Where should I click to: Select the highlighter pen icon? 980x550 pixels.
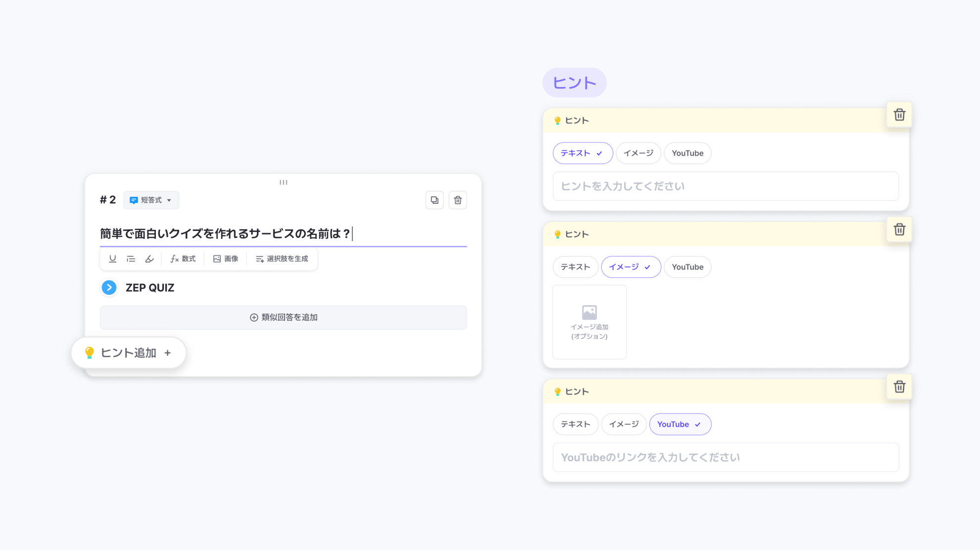tap(149, 259)
